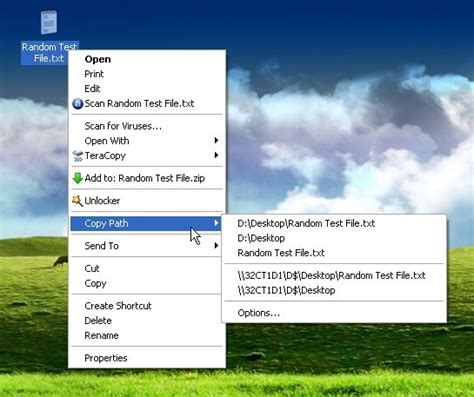474x397 pixels.
Task: Copy UNC folder path \\32CT1D1\D$\Desktop
Action: [334, 290]
